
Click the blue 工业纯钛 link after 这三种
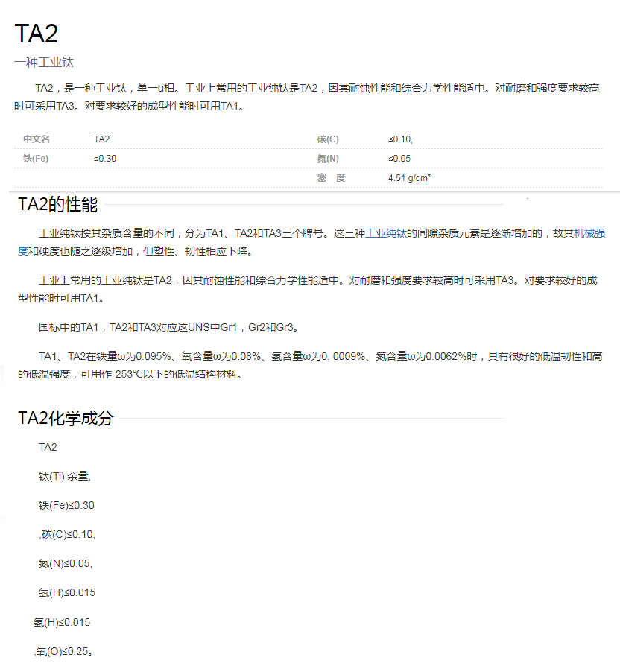386,233
